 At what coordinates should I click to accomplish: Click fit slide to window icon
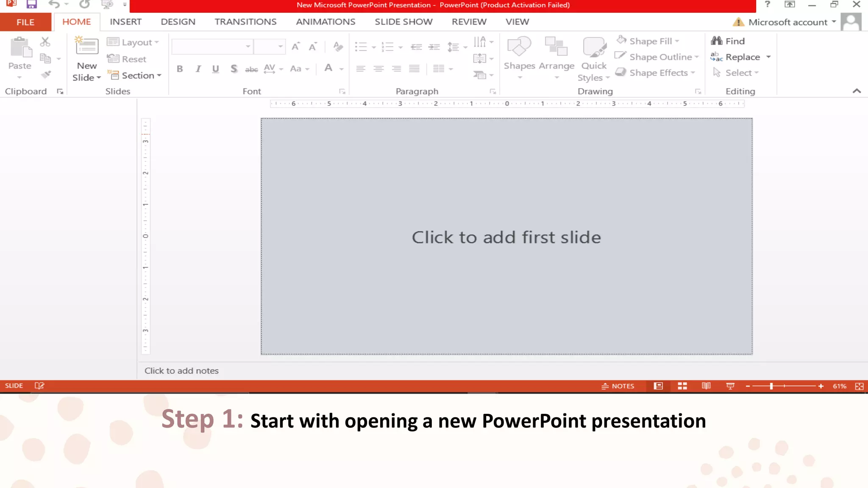pyautogui.click(x=859, y=386)
